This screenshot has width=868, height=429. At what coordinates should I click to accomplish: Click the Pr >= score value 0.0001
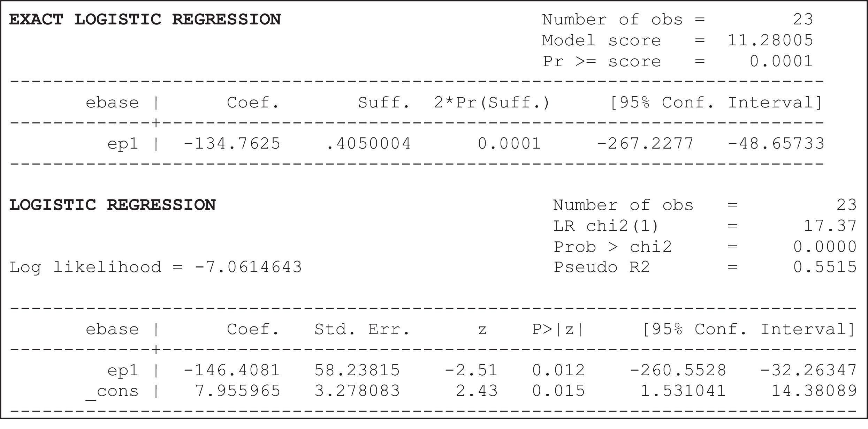(781, 61)
